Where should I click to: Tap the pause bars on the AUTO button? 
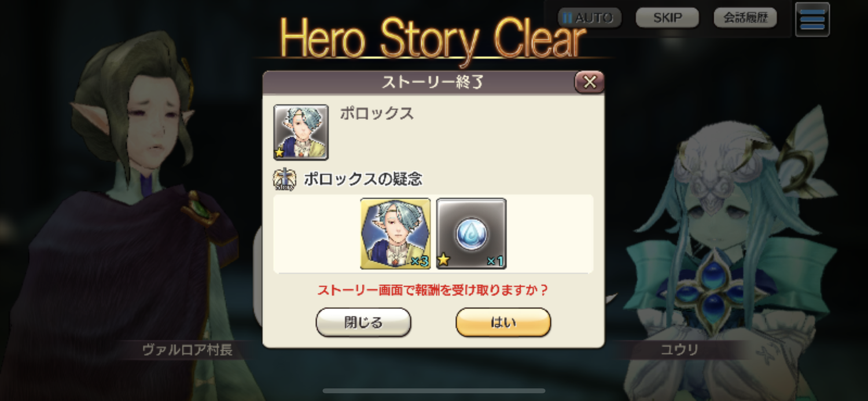568,18
